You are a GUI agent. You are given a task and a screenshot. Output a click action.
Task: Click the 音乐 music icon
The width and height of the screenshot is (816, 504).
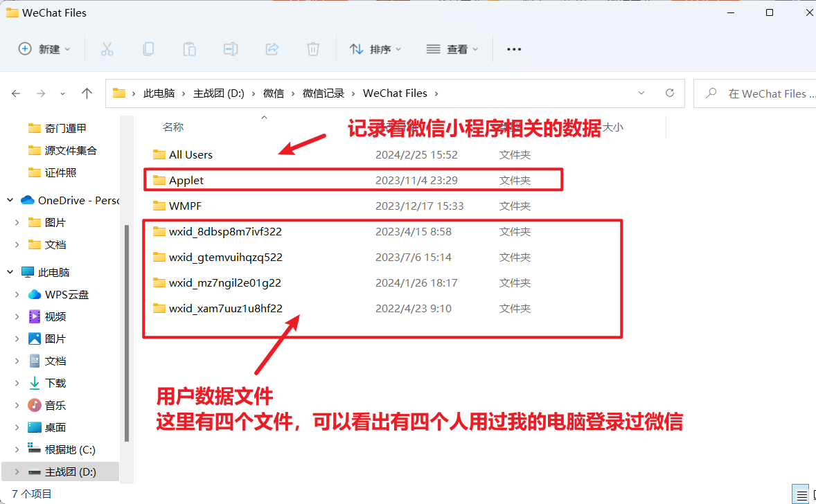[x=35, y=405]
